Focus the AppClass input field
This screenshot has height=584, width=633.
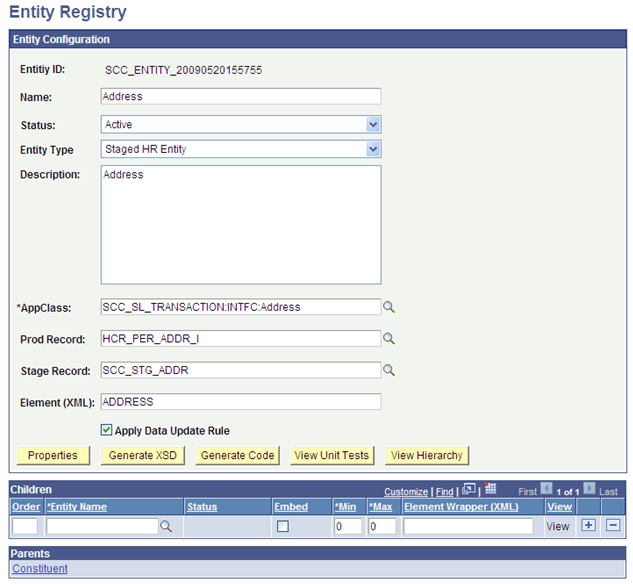click(241, 307)
